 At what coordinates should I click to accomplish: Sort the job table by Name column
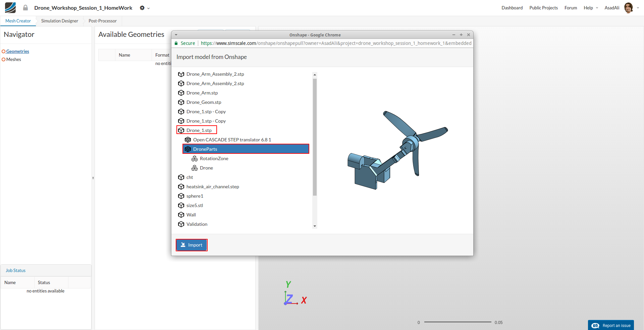click(x=17, y=282)
